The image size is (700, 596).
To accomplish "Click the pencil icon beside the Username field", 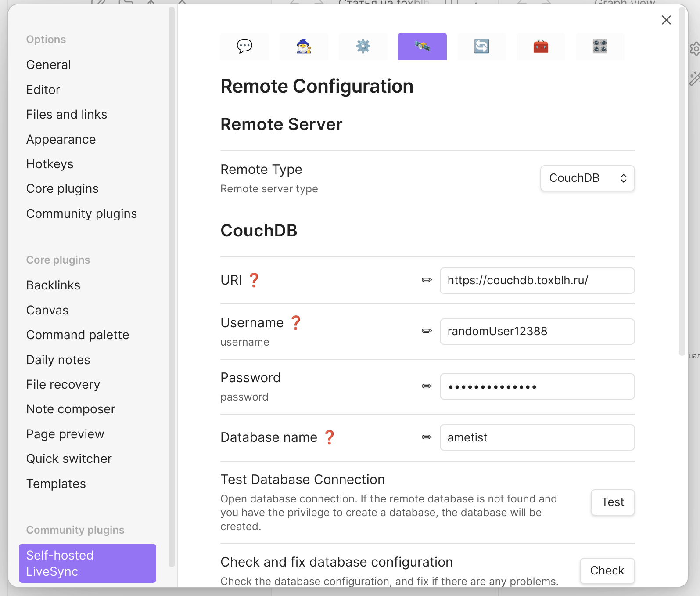I will [427, 331].
